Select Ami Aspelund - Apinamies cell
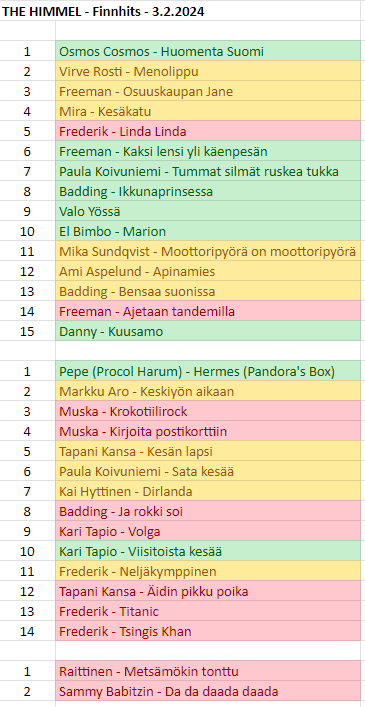 tap(208, 271)
